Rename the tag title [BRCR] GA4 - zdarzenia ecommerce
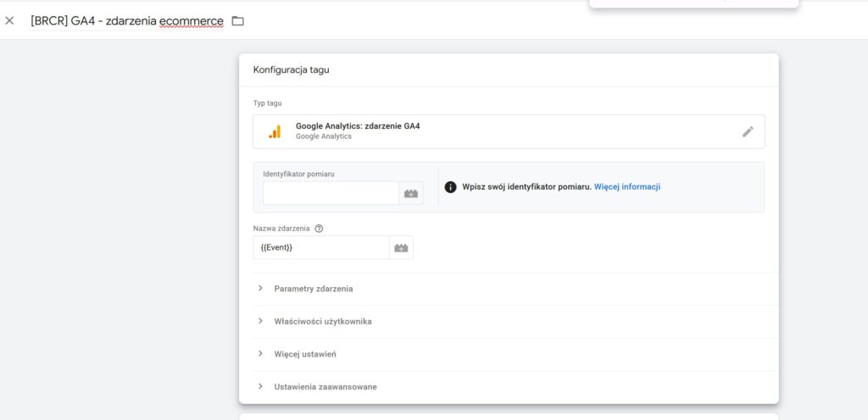Image resolution: width=868 pixels, height=420 pixels. 126,20
